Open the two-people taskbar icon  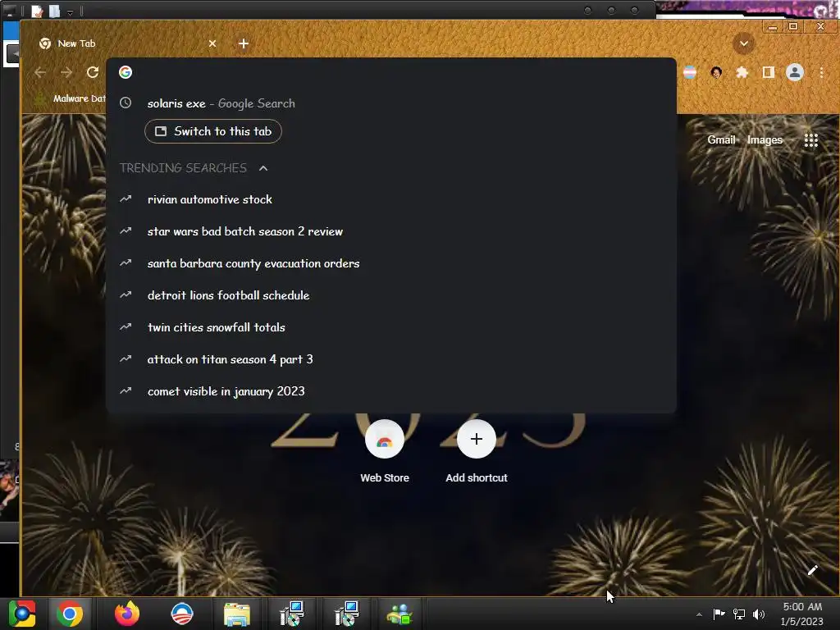click(x=399, y=614)
